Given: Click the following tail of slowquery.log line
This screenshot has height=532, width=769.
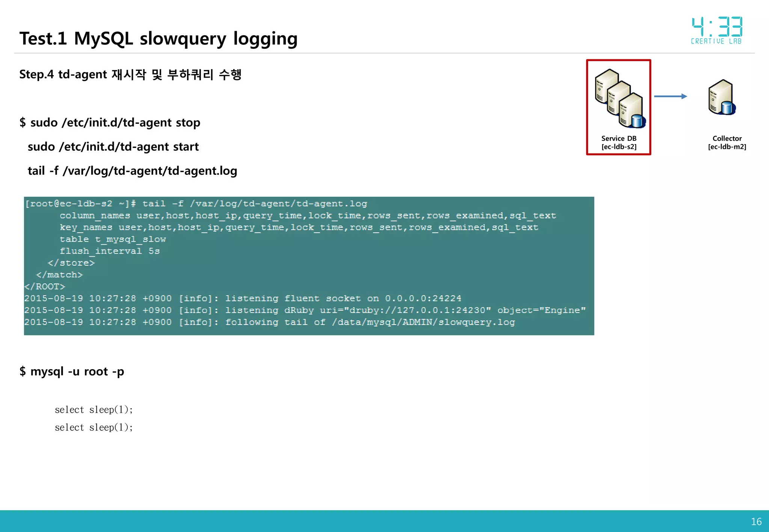Looking at the screenshot, I should click(x=269, y=322).
